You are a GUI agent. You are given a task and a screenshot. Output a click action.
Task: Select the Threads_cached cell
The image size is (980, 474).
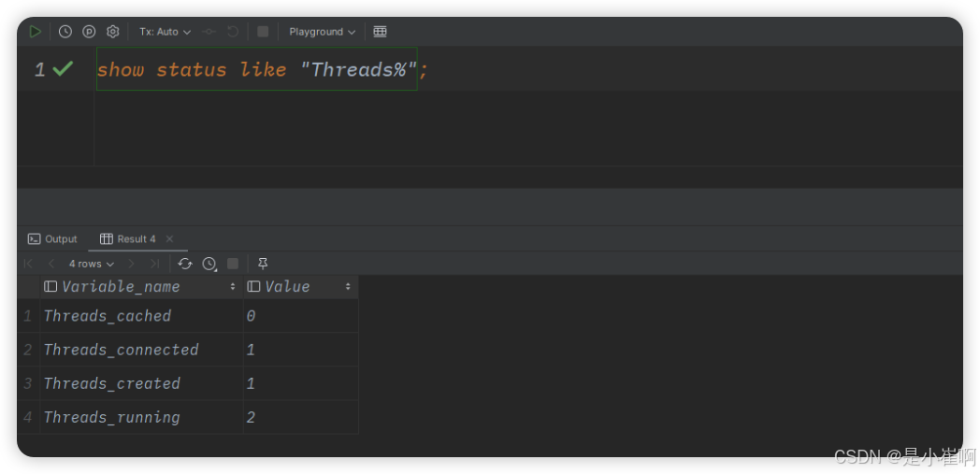click(142, 316)
